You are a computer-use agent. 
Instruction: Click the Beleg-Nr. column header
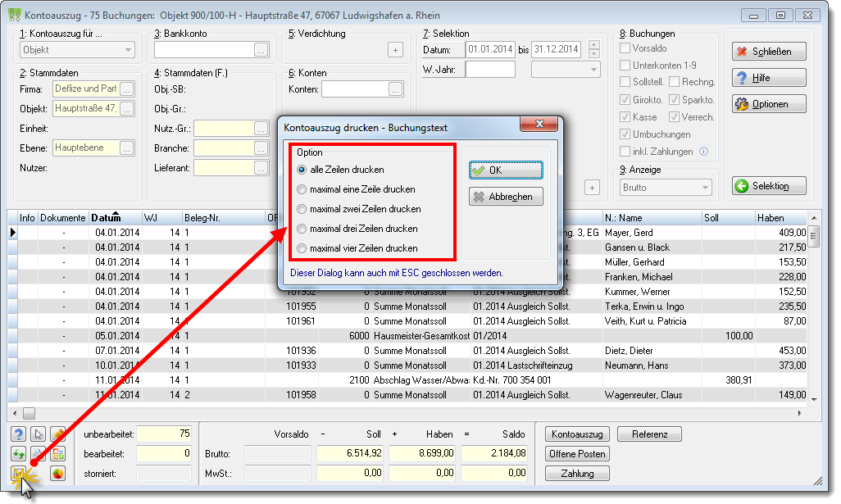pos(202,218)
